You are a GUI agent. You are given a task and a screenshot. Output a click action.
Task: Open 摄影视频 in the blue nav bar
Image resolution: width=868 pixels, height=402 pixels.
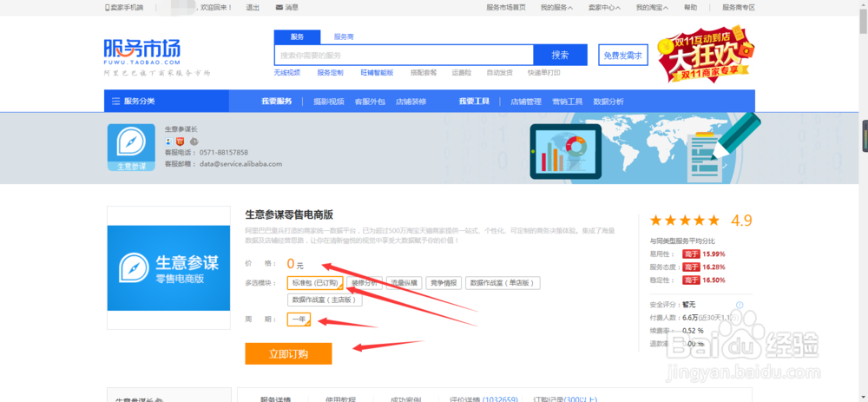coord(329,102)
